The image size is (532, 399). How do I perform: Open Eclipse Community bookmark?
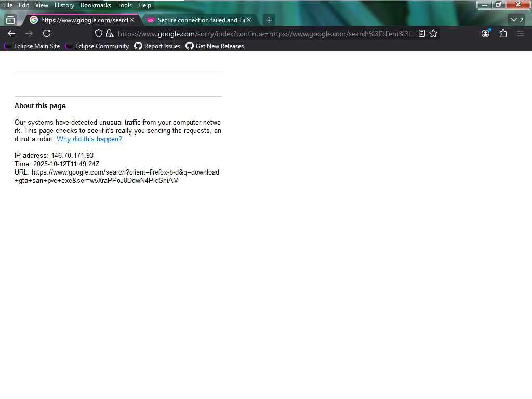tap(97, 46)
